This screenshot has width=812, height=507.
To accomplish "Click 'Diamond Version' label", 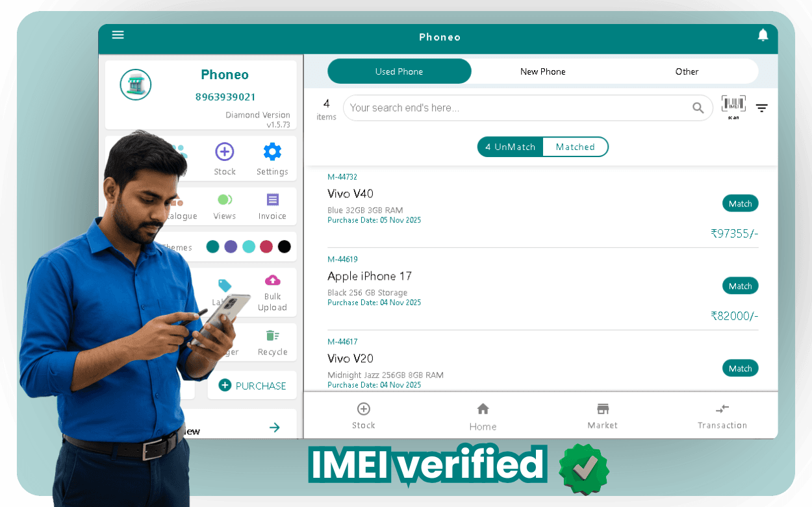I will pyautogui.click(x=258, y=115).
